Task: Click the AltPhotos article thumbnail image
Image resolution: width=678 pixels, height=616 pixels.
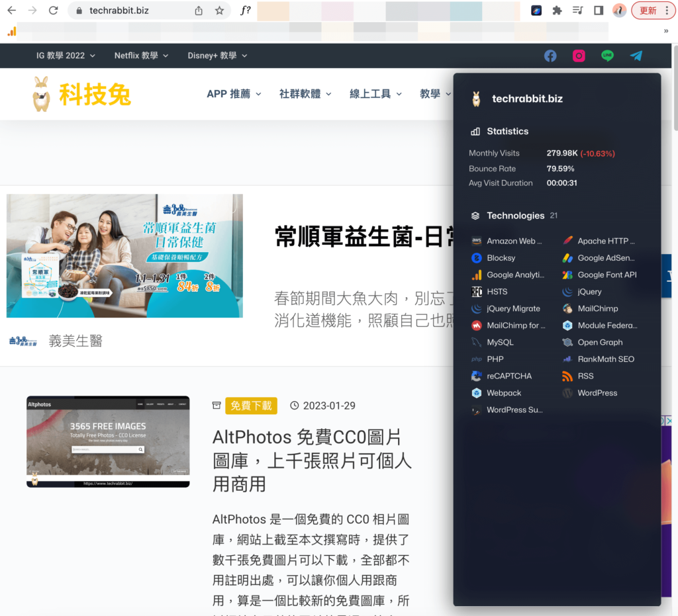Action: click(x=108, y=441)
